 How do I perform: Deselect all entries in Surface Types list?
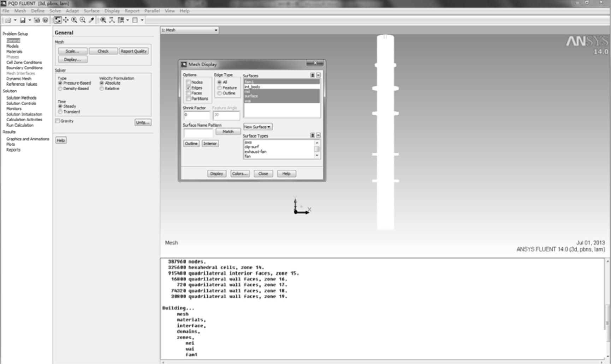click(x=318, y=135)
